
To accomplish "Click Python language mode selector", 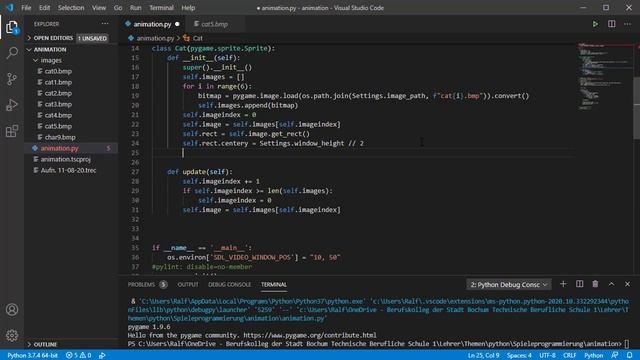I will click(x=593, y=355).
